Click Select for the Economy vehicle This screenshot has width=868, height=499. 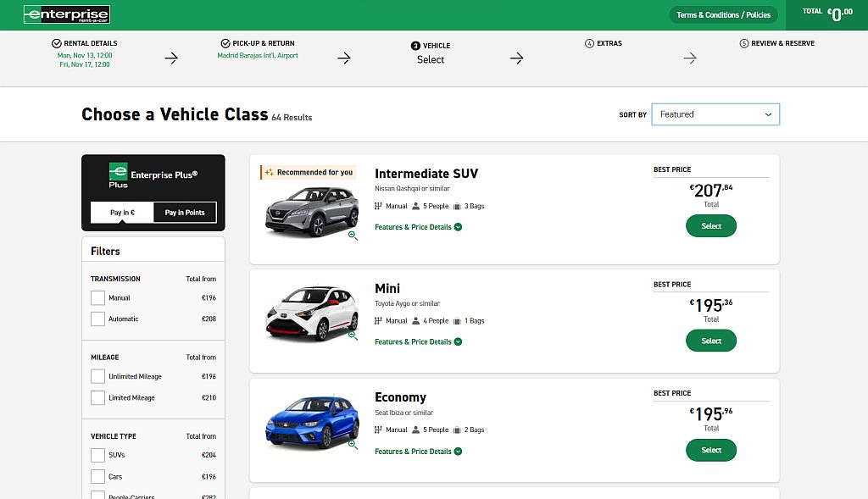[x=710, y=450]
